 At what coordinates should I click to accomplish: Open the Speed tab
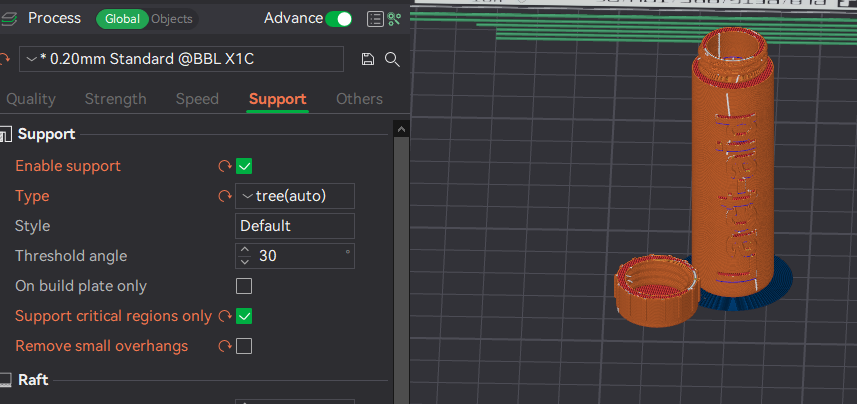(x=197, y=99)
